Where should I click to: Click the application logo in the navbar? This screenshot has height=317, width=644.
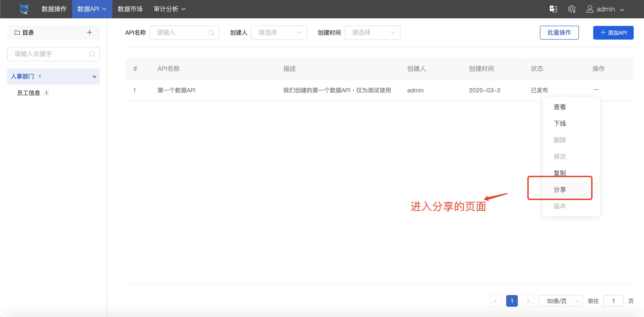point(24,9)
